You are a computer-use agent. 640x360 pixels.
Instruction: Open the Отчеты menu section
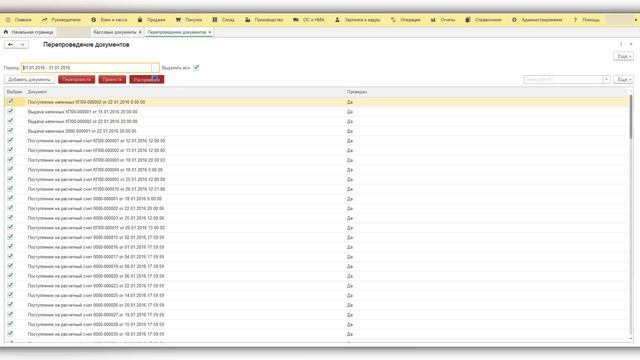point(447,20)
